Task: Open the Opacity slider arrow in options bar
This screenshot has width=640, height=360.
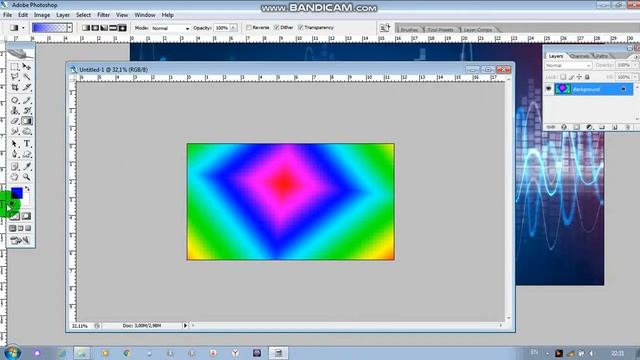Action: (x=233, y=28)
